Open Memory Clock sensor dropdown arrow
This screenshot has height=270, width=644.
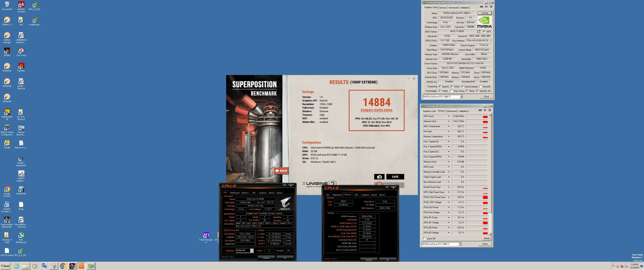point(449,121)
